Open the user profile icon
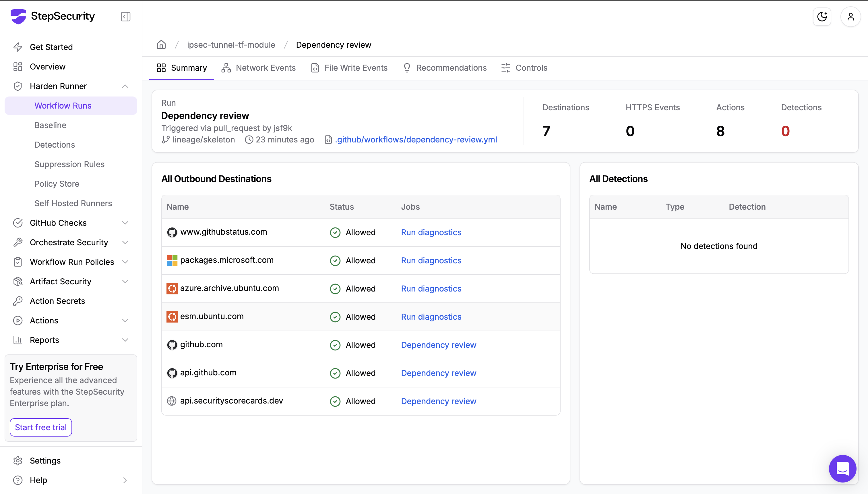 click(850, 17)
